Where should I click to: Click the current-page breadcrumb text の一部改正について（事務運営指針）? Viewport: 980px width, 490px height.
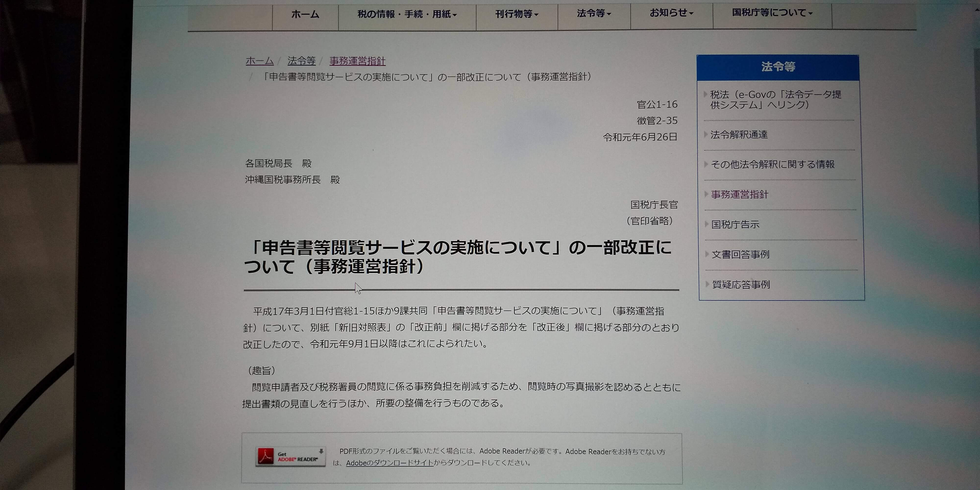pyautogui.click(x=515, y=77)
